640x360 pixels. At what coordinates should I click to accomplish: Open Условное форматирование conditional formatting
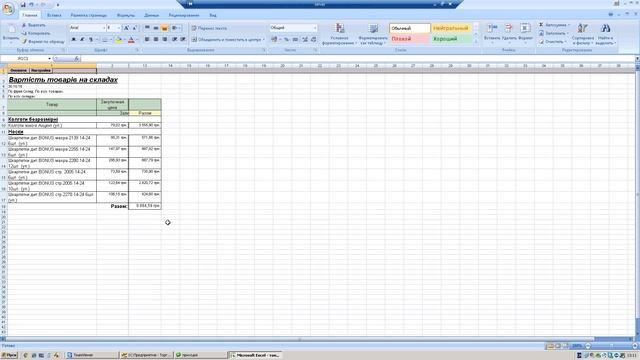tap(339, 34)
